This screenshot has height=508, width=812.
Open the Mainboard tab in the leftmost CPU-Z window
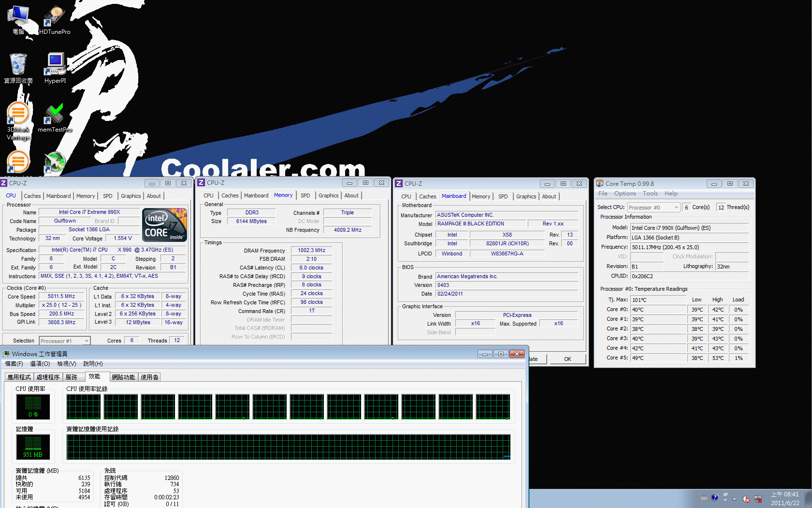pos(58,196)
